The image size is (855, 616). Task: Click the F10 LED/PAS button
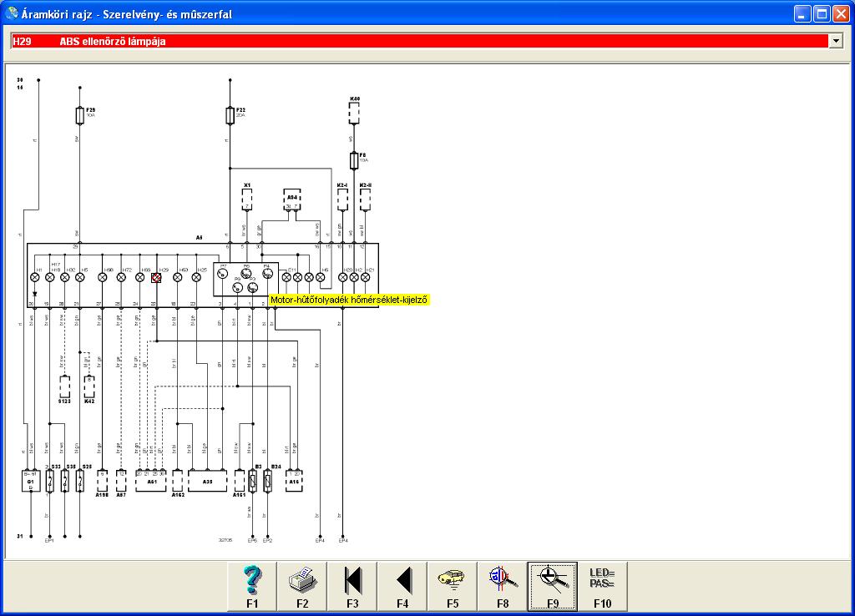[x=603, y=587]
